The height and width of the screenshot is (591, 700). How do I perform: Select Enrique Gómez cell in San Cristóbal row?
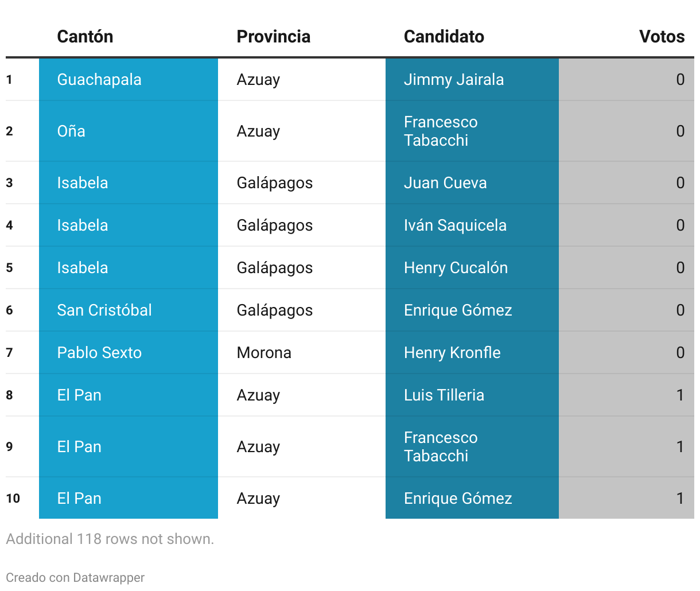472,310
